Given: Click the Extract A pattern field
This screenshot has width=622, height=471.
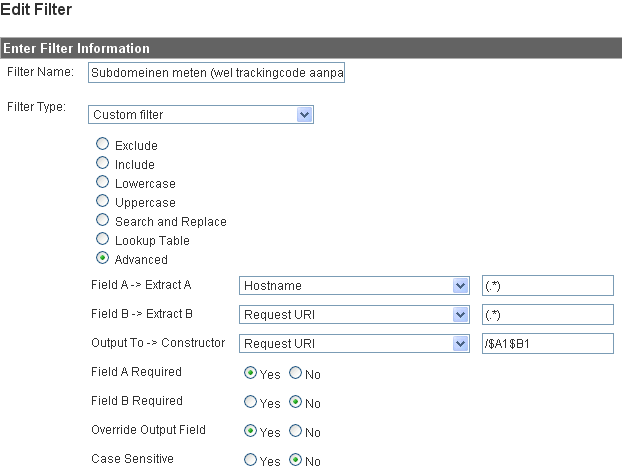Looking at the screenshot, I should (548, 286).
